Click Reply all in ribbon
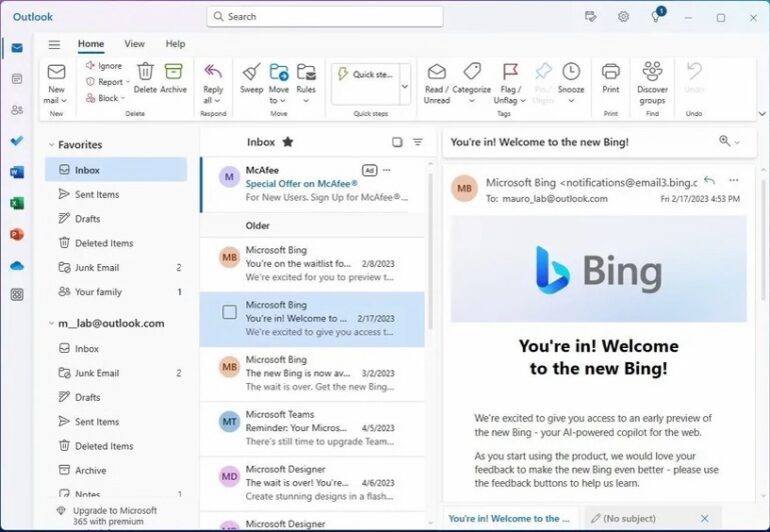The width and height of the screenshot is (770, 532). [213, 83]
